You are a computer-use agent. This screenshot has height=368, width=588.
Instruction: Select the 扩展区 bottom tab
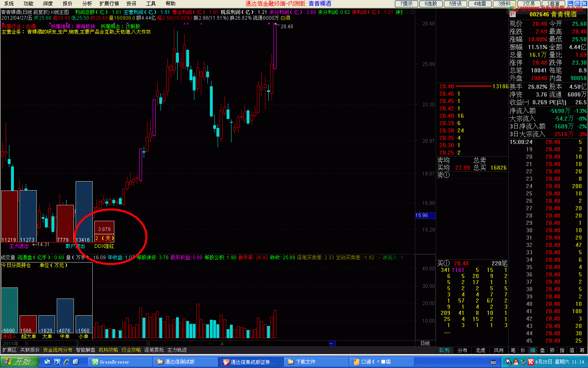click(9, 350)
